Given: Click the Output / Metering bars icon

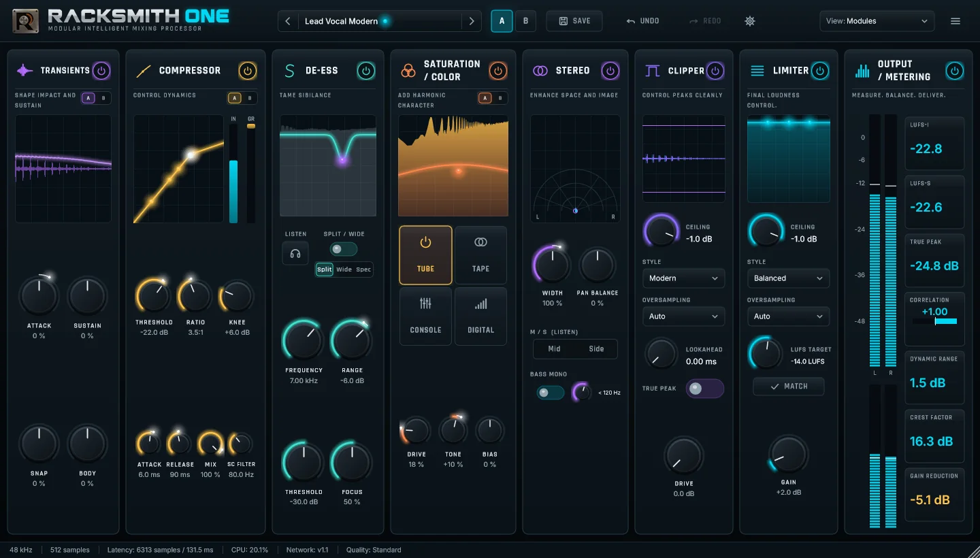Looking at the screenshot, I should point(862,70).
